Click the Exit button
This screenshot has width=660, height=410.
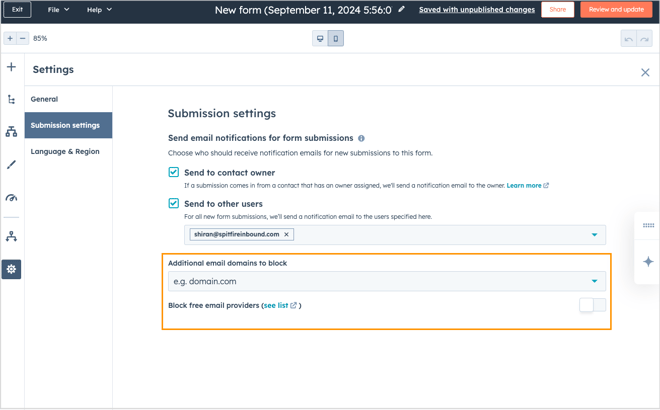point(17,9)
